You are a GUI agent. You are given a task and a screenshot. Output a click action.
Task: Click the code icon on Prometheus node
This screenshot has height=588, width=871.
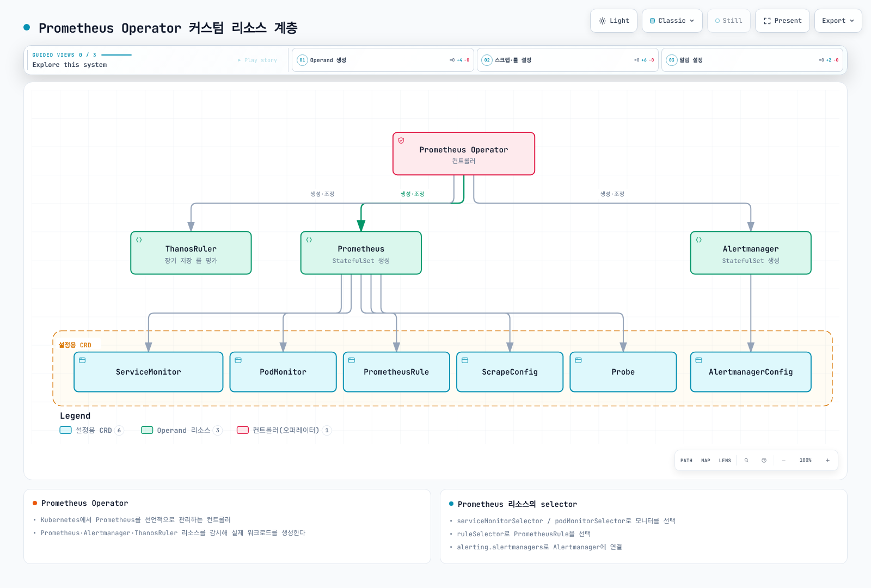[309, 240]
